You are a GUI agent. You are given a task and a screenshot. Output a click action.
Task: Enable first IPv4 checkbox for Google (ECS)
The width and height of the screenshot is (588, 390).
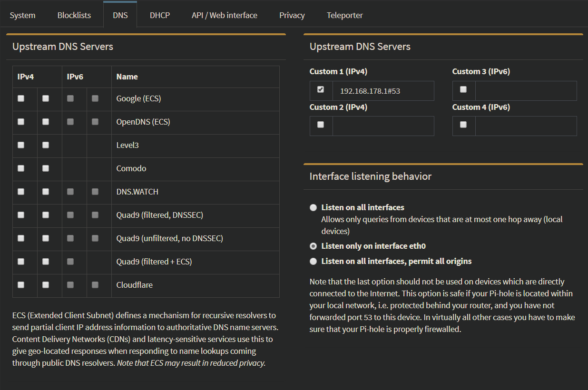(x=21, y=98)
